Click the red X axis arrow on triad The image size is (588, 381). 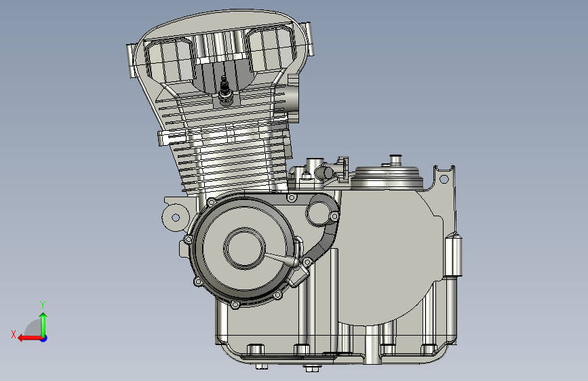[x=29, y=338]
